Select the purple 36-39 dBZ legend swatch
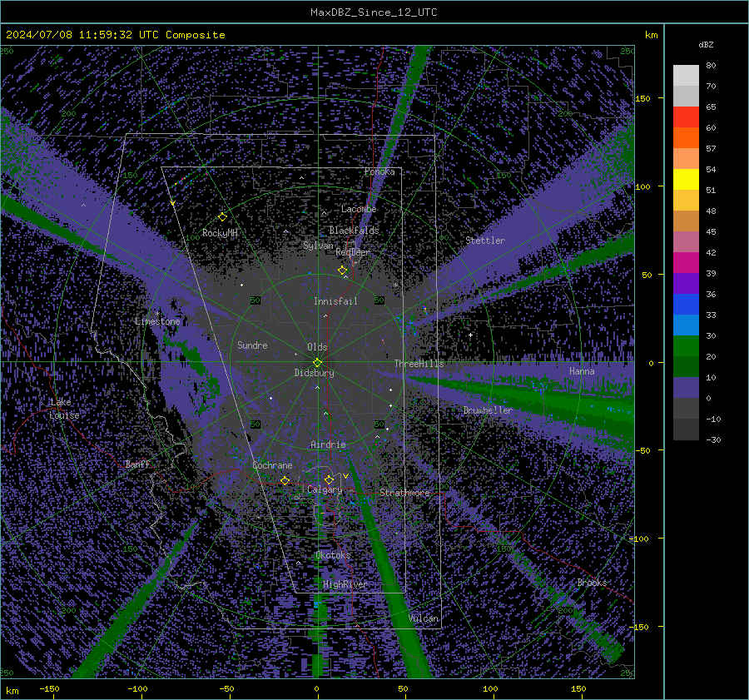 tap(686, 284)
